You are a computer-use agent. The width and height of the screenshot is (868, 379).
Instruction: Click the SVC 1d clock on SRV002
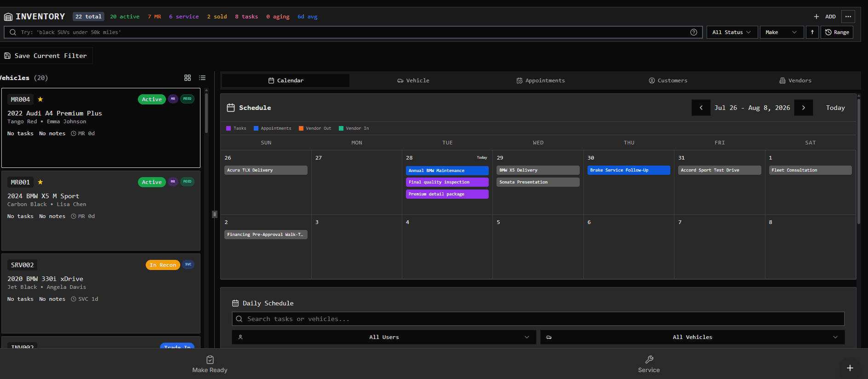click(x=74, y=299)
